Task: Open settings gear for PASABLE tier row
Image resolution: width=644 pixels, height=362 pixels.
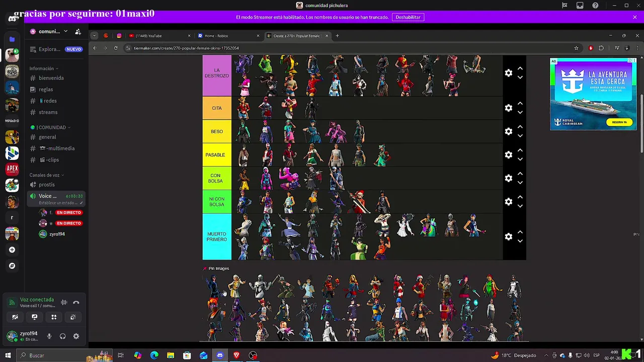Action: [509, 155]
